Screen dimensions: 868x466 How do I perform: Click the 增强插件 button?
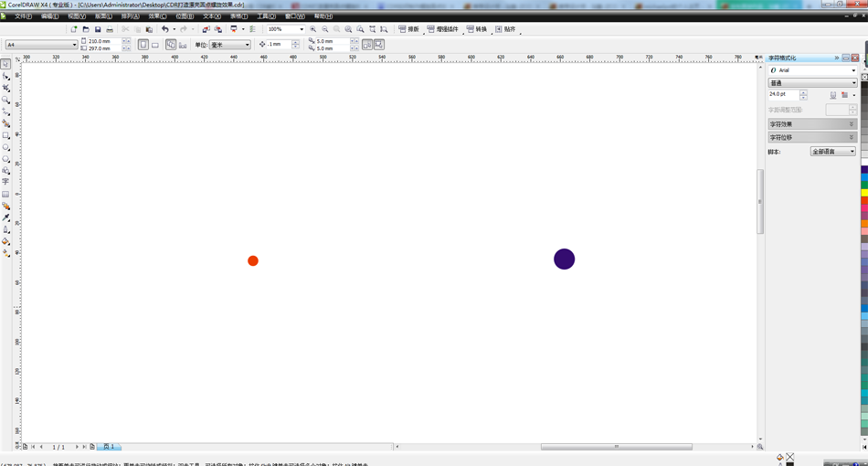443,29
